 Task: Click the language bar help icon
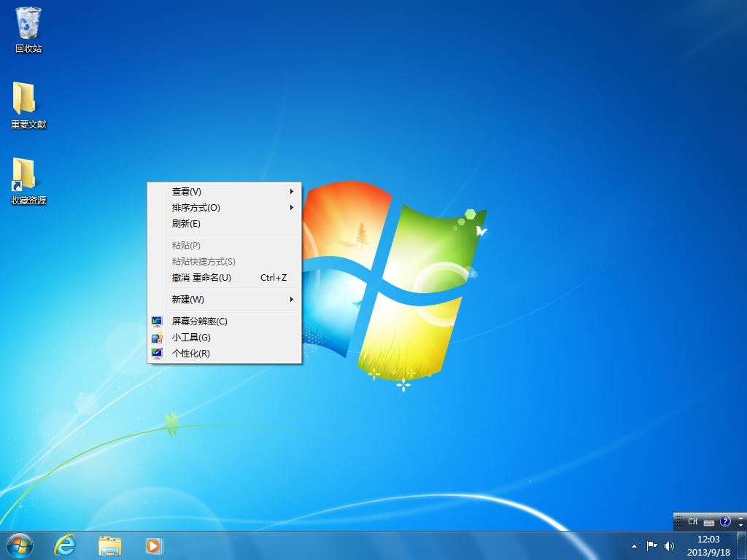click(x=724, y=521)
